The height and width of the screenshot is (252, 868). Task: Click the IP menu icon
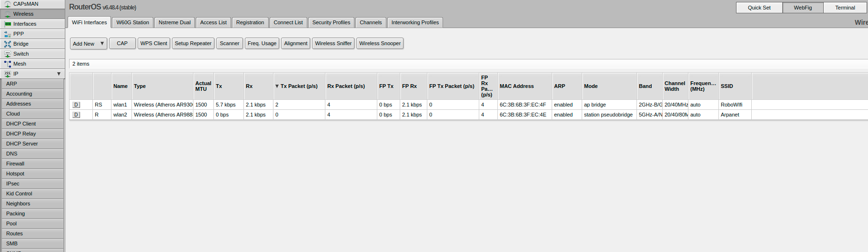[x=8, y=74]
